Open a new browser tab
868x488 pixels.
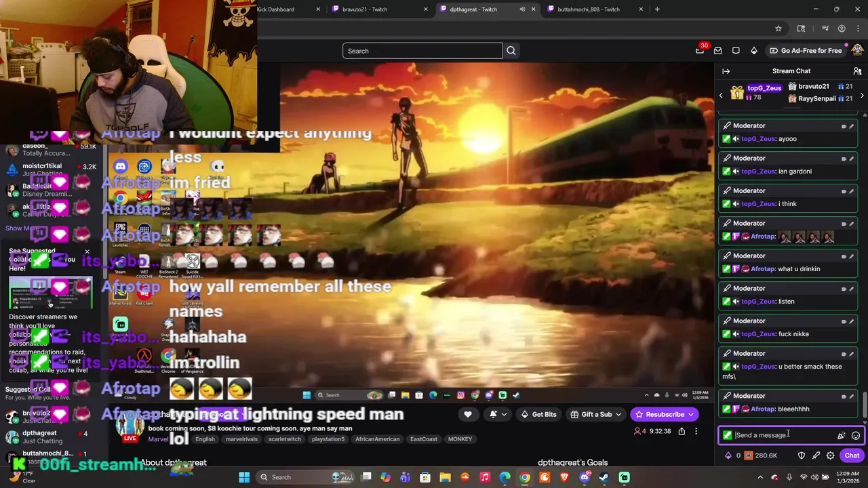657,9
